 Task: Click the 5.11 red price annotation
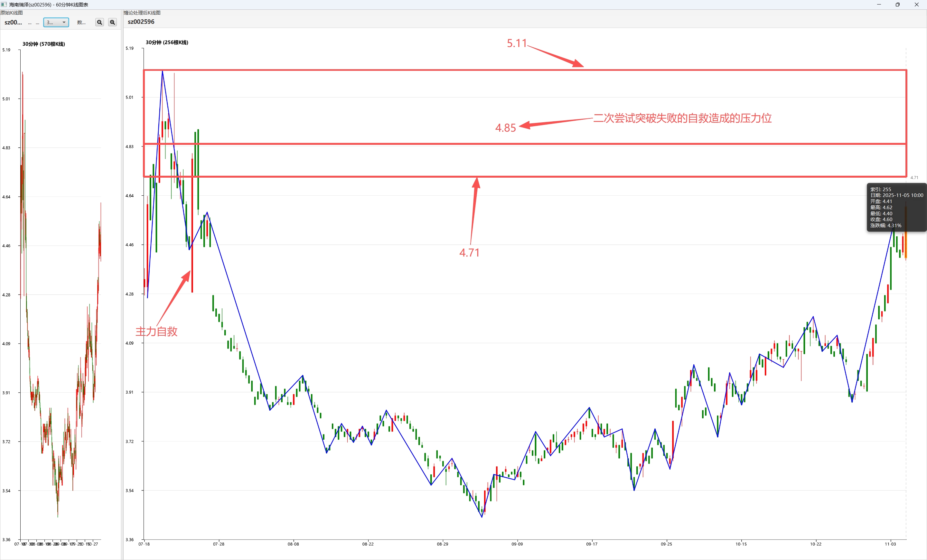[517, 44]
